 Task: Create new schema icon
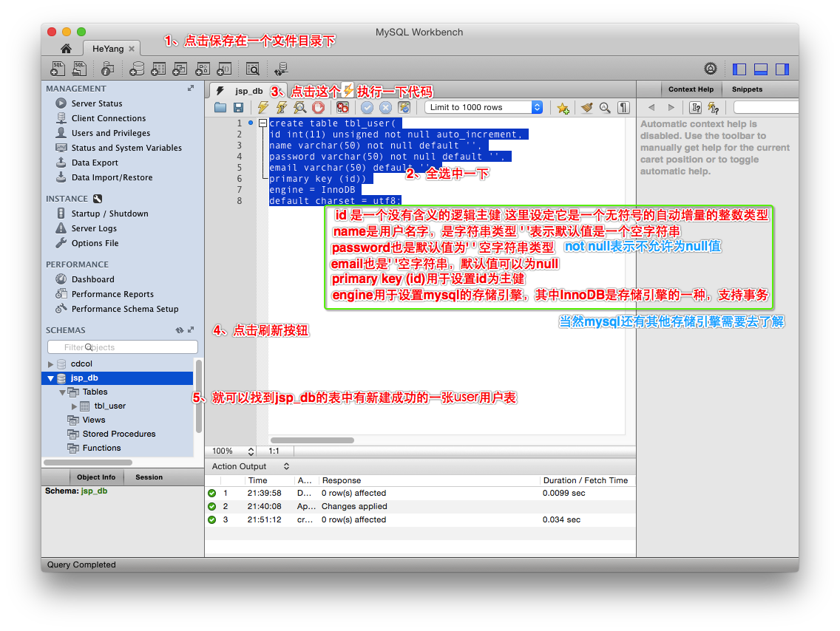coord(137,69)
